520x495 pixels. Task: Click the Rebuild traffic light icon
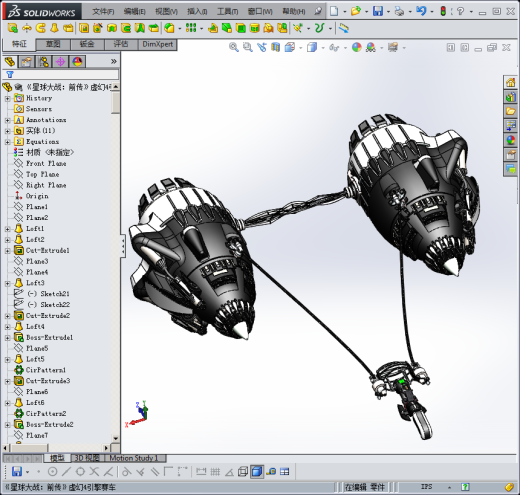[443, 11]
